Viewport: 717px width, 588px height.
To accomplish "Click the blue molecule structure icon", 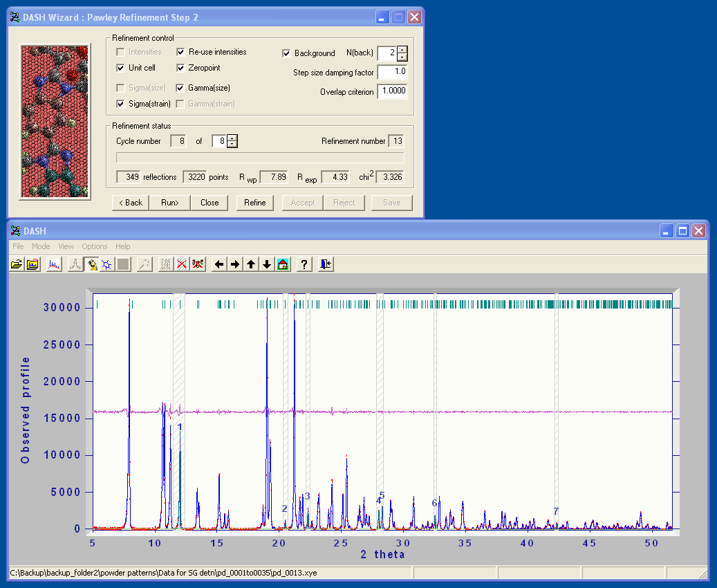I will click(x=107, y=264).
